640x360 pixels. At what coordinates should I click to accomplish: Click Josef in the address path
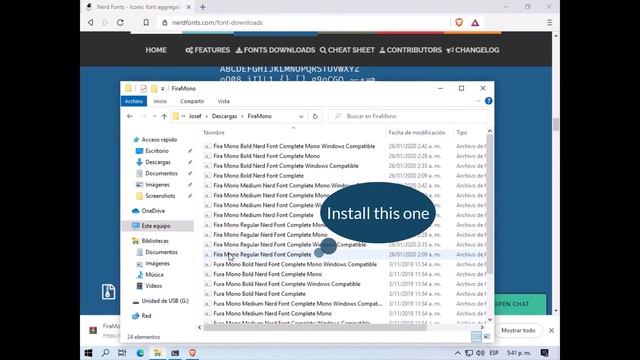click(x=195, y=116)
